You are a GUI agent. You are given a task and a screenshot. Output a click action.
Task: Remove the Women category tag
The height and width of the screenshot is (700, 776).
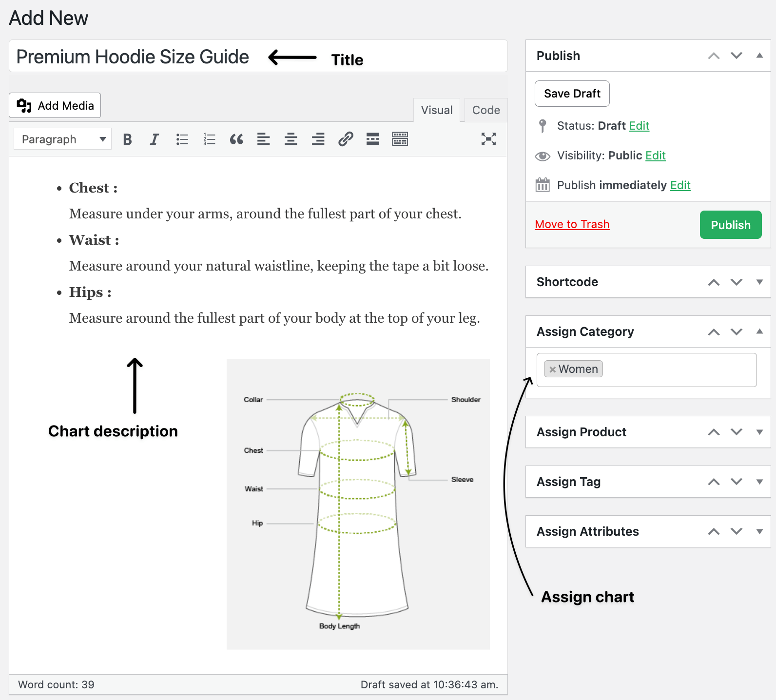click(552, 369)
